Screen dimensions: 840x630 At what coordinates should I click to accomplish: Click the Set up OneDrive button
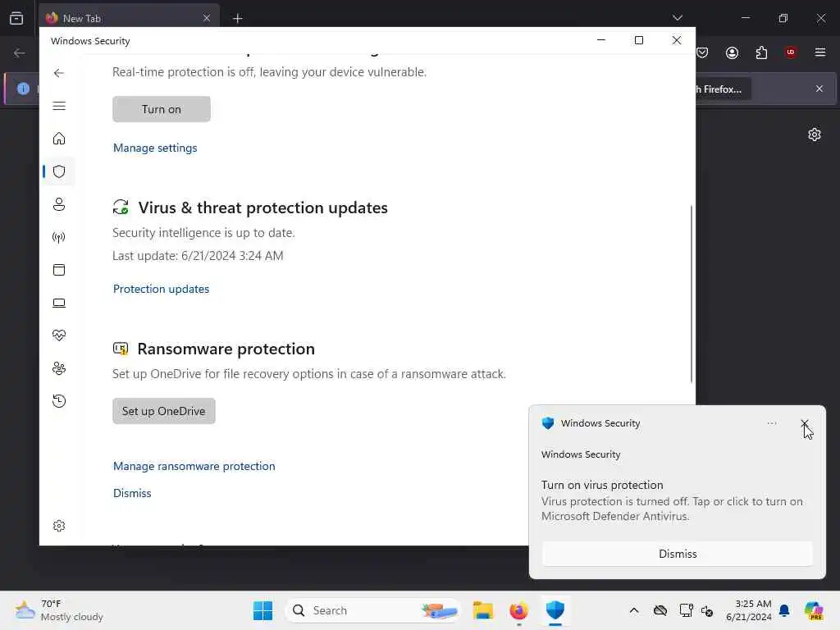coord(163,412)
